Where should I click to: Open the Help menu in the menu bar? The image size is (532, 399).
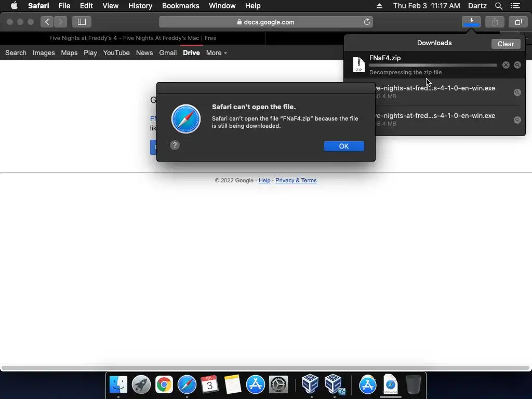click(x=253, y=6)
